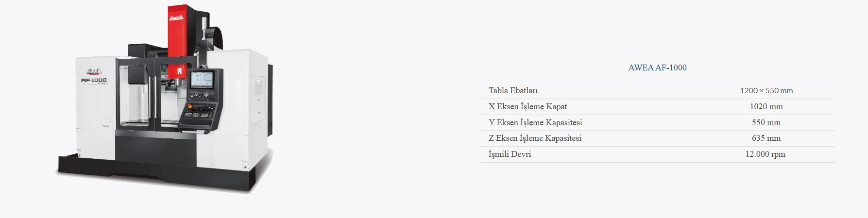The image size is (868, 218).
Task: Click the 1020 mm value
Action: coord(766,106)
